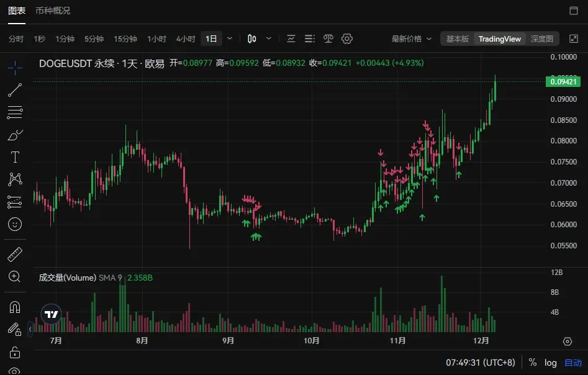Select the 1日 interval

pos(211,38)
